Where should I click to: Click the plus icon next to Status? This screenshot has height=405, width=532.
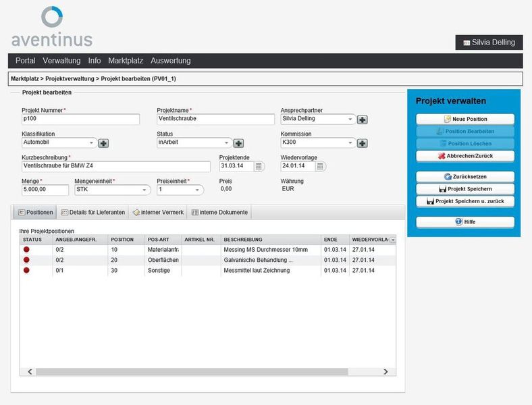point(238,143)
